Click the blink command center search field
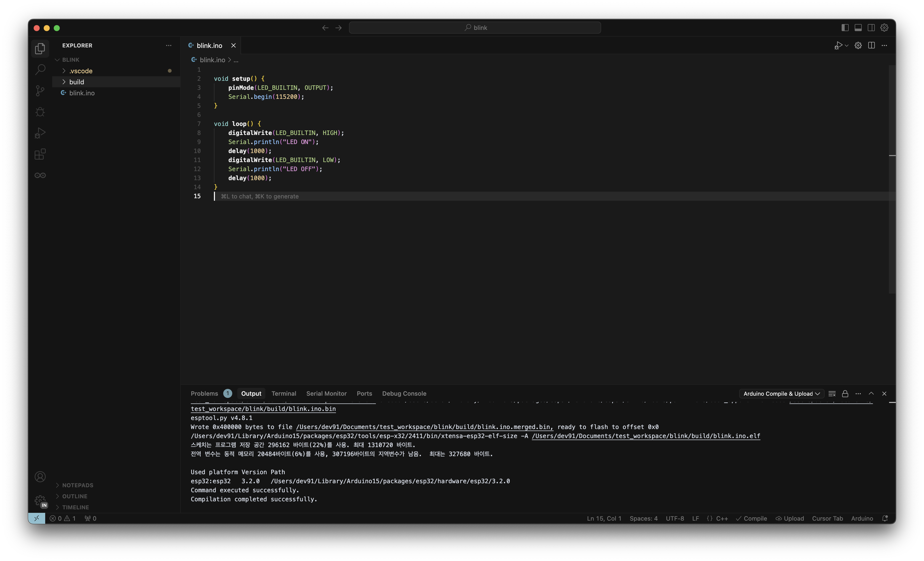Screen dimensions: 924x561 point(475,28)
